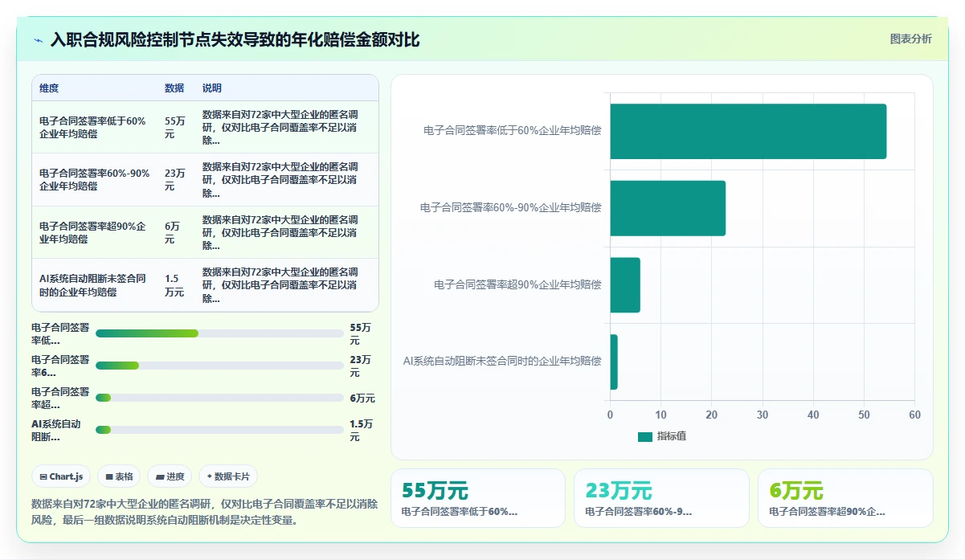Click the 23万元 value in the table

click(x=175, y=180)
